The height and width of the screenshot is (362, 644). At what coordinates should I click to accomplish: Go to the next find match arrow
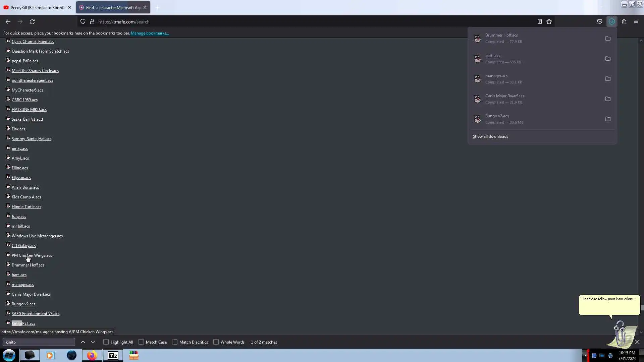point(93,342)
